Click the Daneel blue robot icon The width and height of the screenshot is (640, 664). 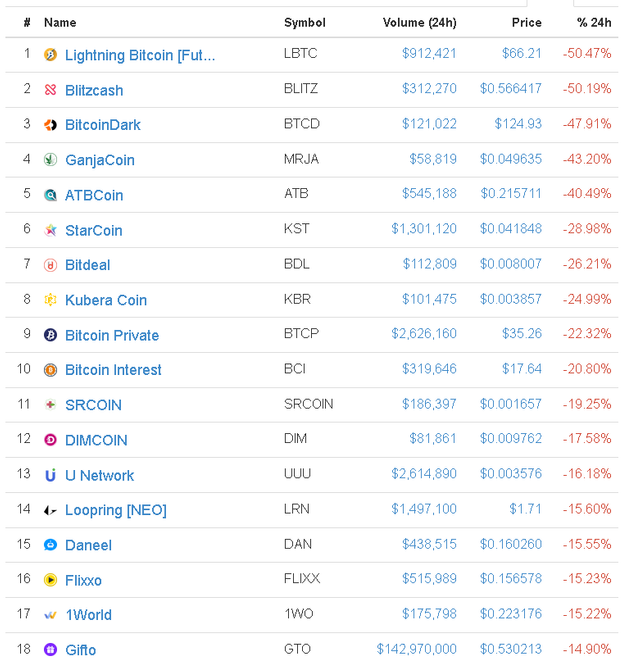pyautogui.click(x=50, y=545)
